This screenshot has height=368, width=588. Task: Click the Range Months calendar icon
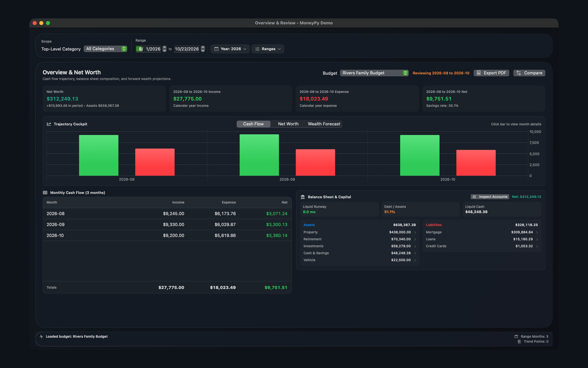(516, 336)
